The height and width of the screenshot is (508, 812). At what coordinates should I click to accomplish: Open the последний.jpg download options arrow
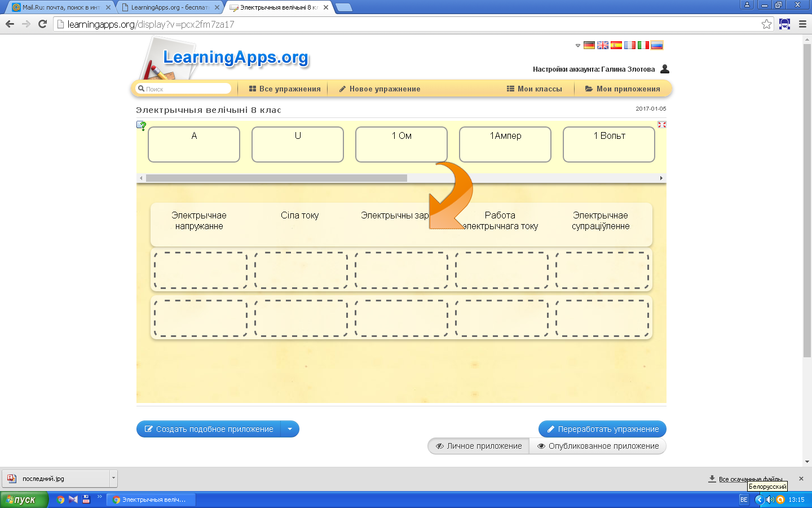point(113,479)
